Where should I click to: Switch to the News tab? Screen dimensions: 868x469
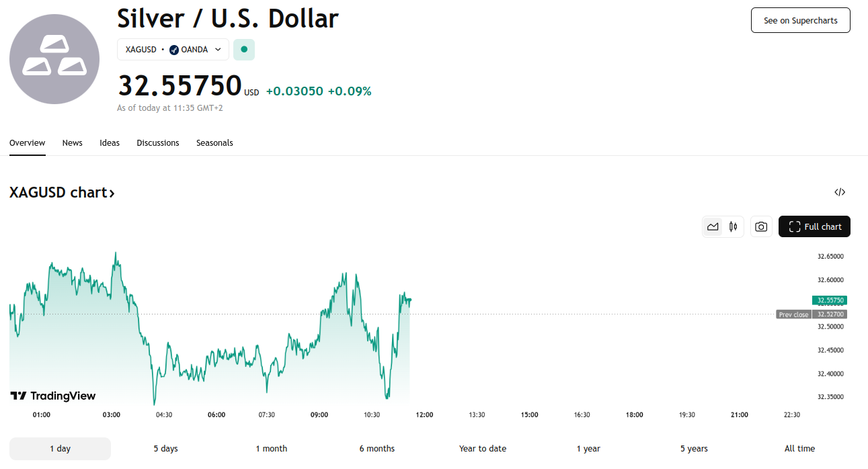[x=72, y=143]
